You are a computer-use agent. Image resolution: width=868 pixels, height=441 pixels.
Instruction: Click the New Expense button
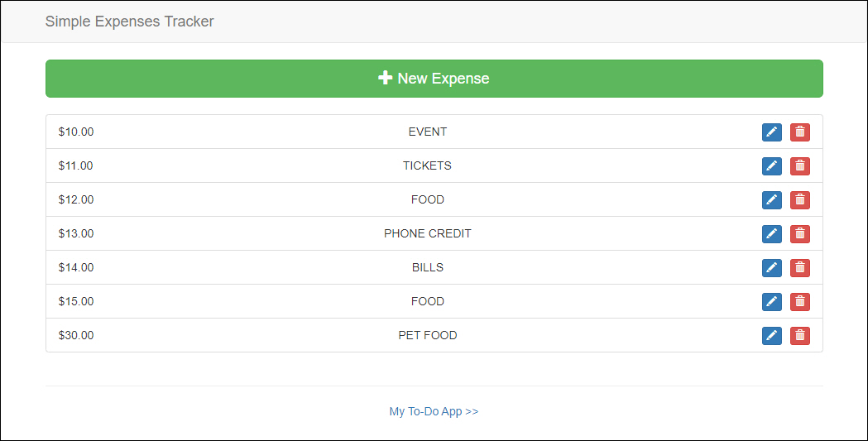coord(434,79)
